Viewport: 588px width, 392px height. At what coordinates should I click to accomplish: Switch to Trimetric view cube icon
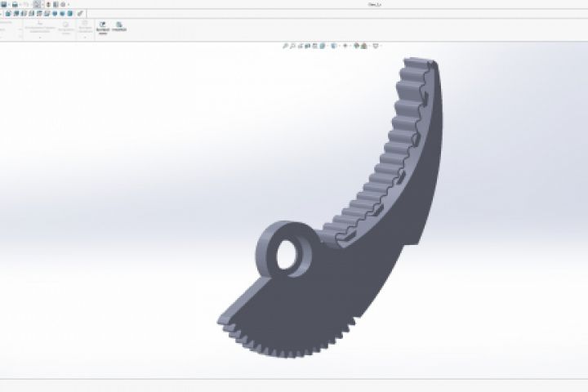(x=62, y=14)
